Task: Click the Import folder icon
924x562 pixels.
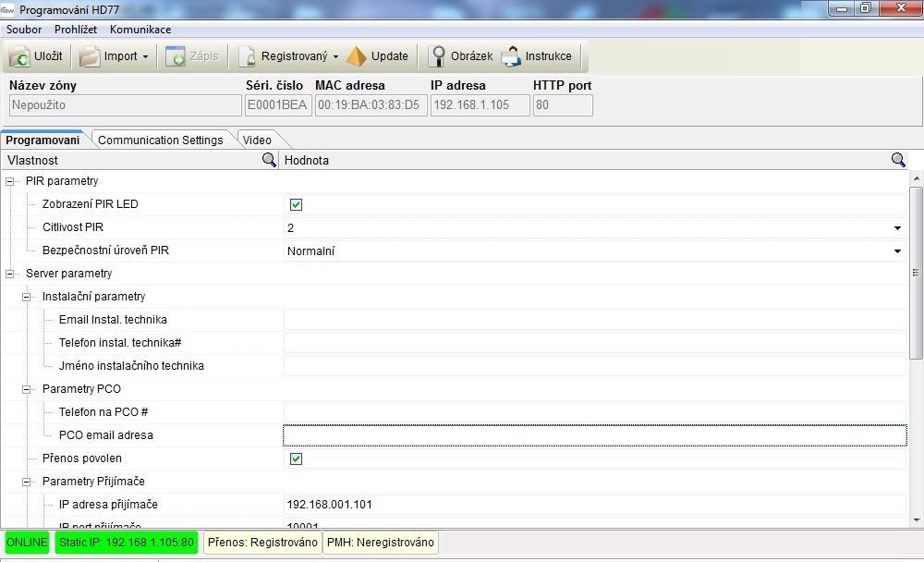Action: point(91,56)
